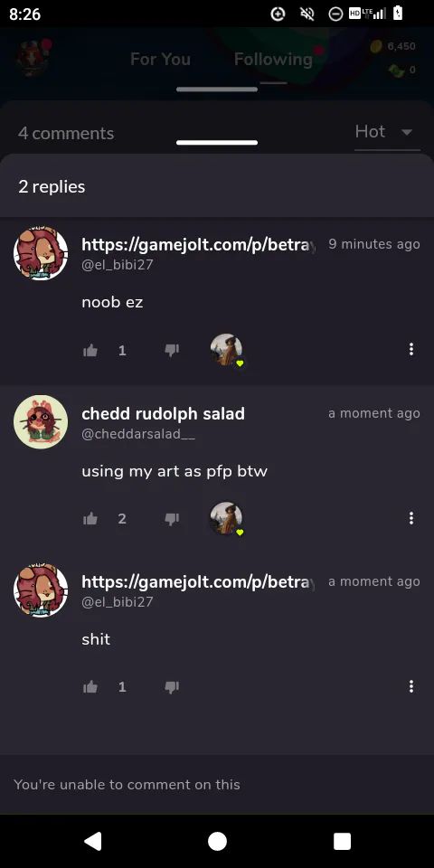Open chedd rudolph salad's profile name

[164, 413]
